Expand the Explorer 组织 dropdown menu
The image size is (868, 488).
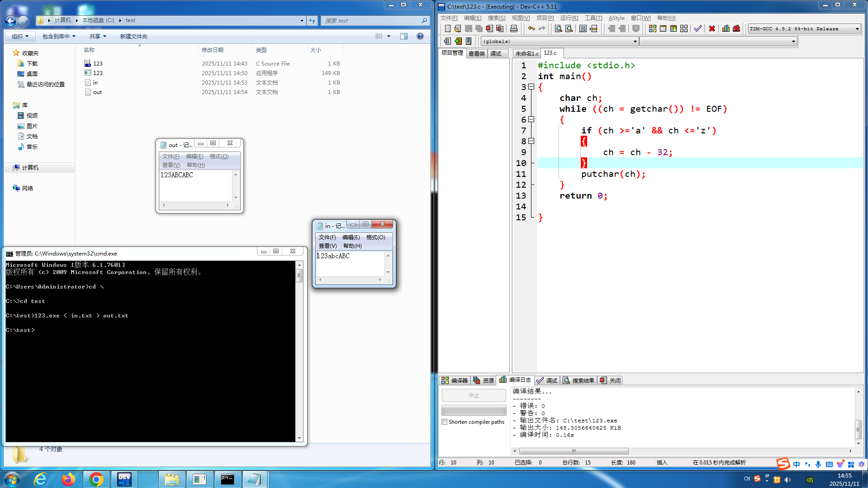(20, 36)
